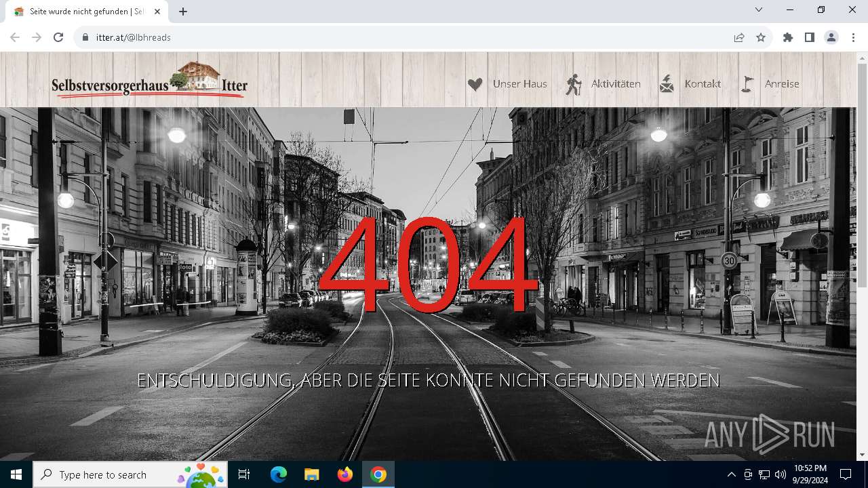Switch to Chrome in the taskbar

click(378, 474)
